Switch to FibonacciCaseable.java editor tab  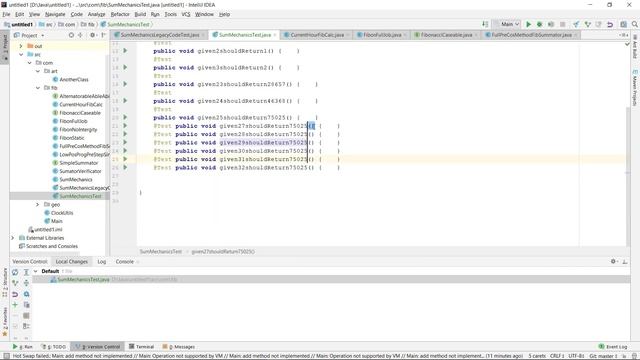(446, 35)
